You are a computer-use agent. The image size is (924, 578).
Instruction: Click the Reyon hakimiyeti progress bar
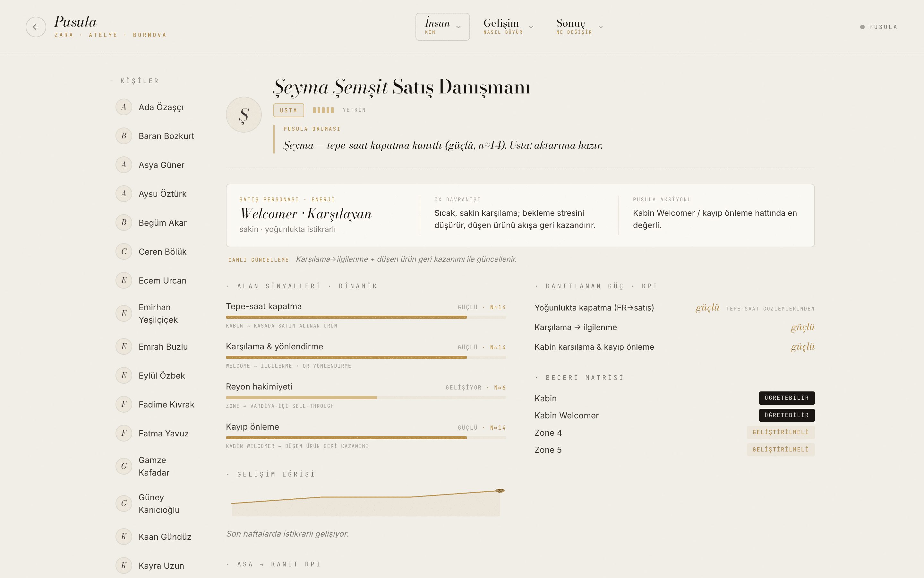pos(366,398)
